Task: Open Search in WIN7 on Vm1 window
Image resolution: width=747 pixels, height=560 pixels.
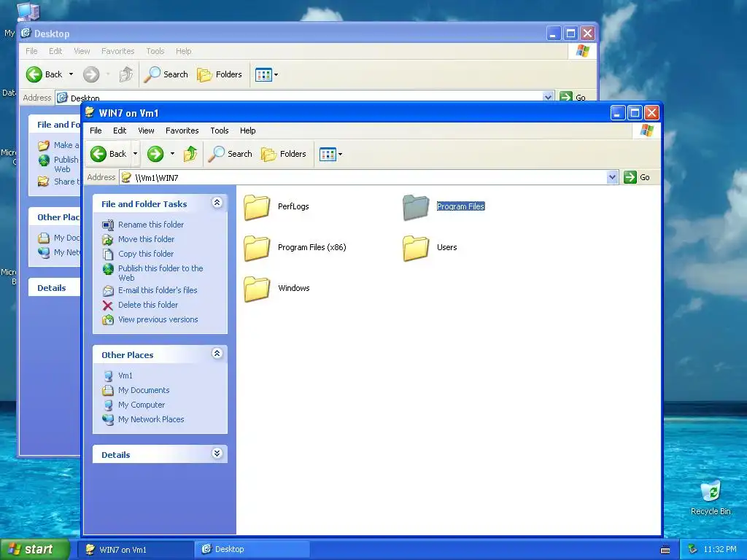Action: (x=231, y=154)
